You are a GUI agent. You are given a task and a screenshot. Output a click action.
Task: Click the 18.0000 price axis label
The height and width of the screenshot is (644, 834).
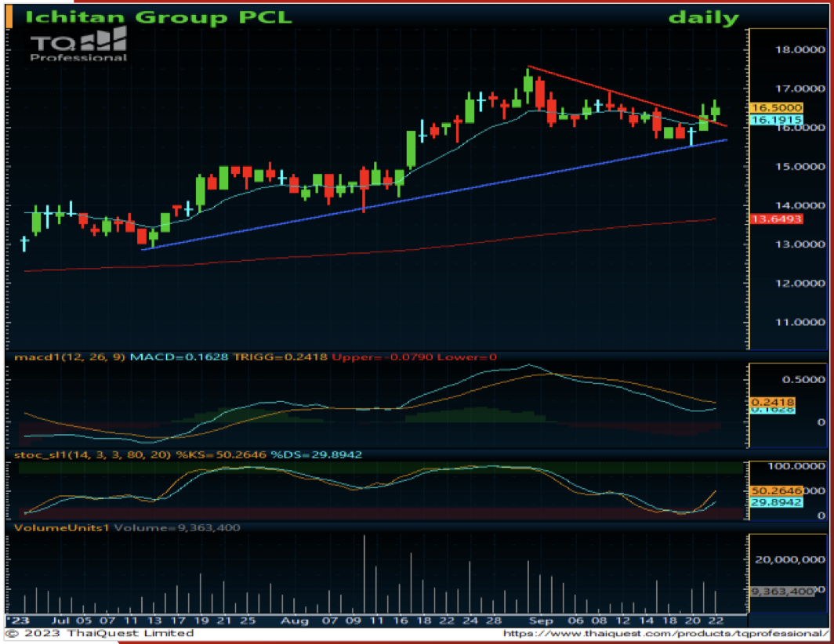[800, 49]
